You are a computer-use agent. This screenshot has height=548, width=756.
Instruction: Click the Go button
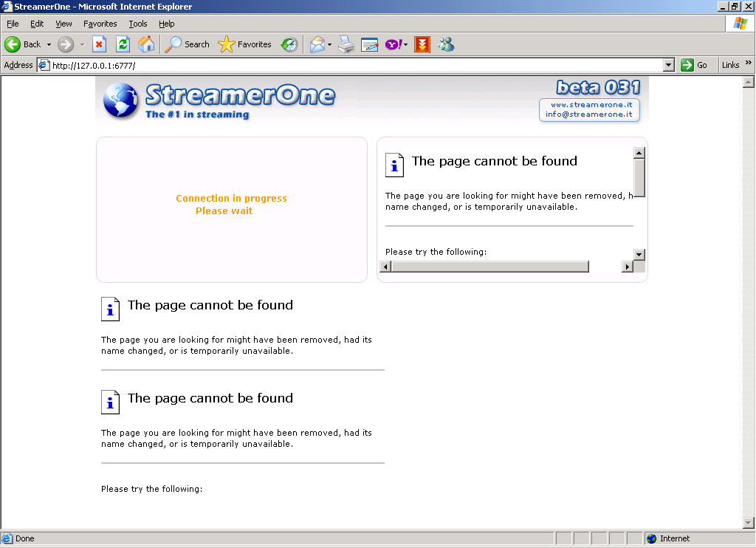coord(694,65)
